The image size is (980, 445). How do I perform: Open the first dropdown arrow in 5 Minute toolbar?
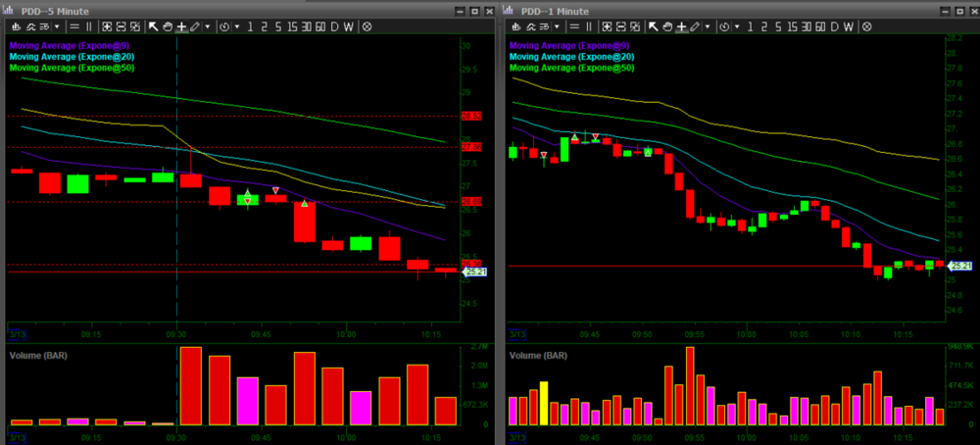coord(56,26)
